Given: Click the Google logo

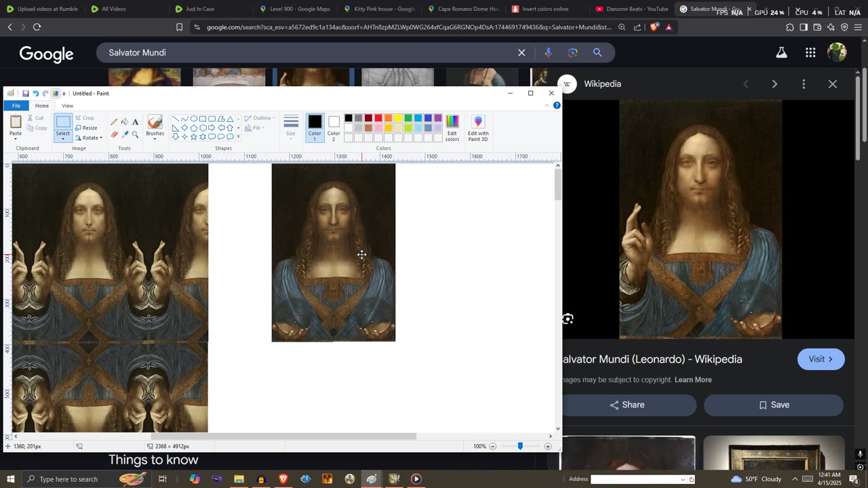Looking at the screenshot, I should pos(46,54).
